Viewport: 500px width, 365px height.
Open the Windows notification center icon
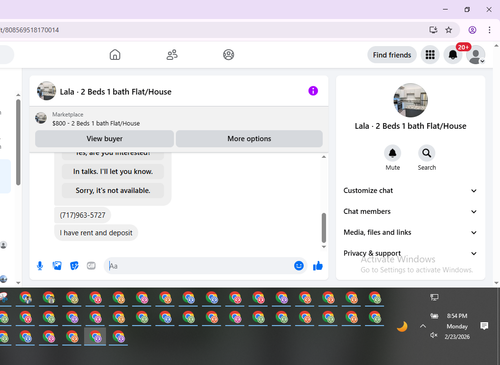(484, 326)
